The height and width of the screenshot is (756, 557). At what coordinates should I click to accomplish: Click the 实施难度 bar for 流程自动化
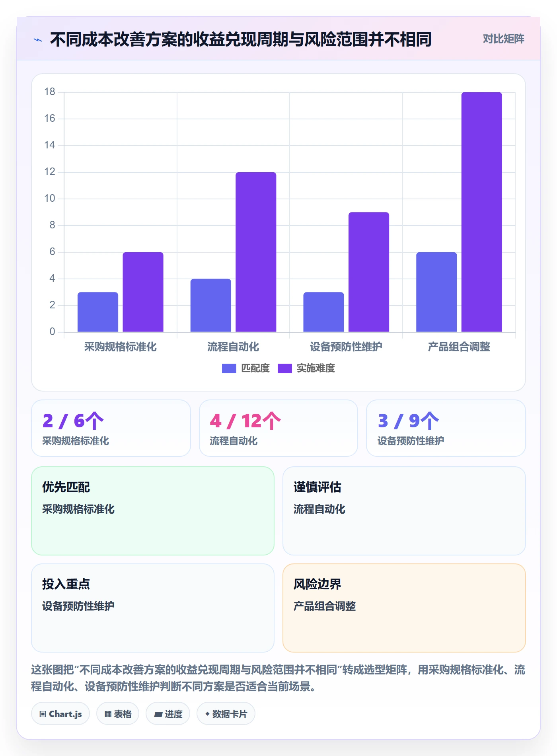(256, 252)
